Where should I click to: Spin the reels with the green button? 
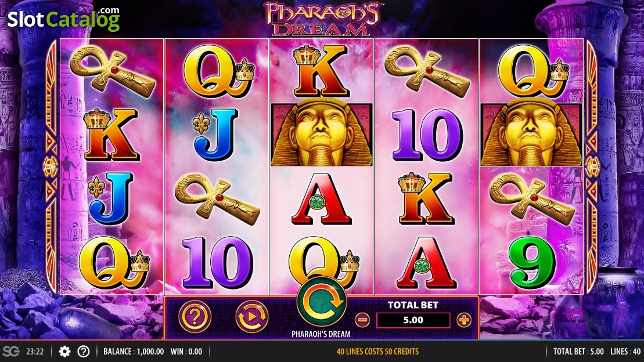click(322, 301)
